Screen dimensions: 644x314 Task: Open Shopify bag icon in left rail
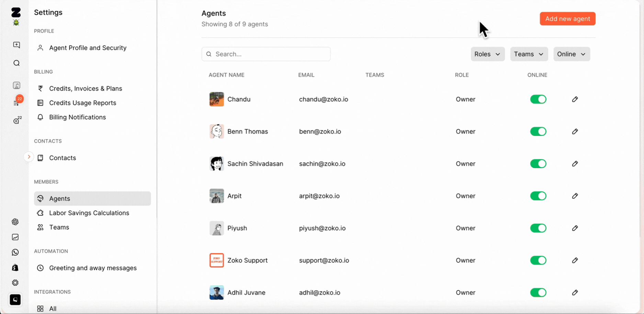[x=15, y=268]
